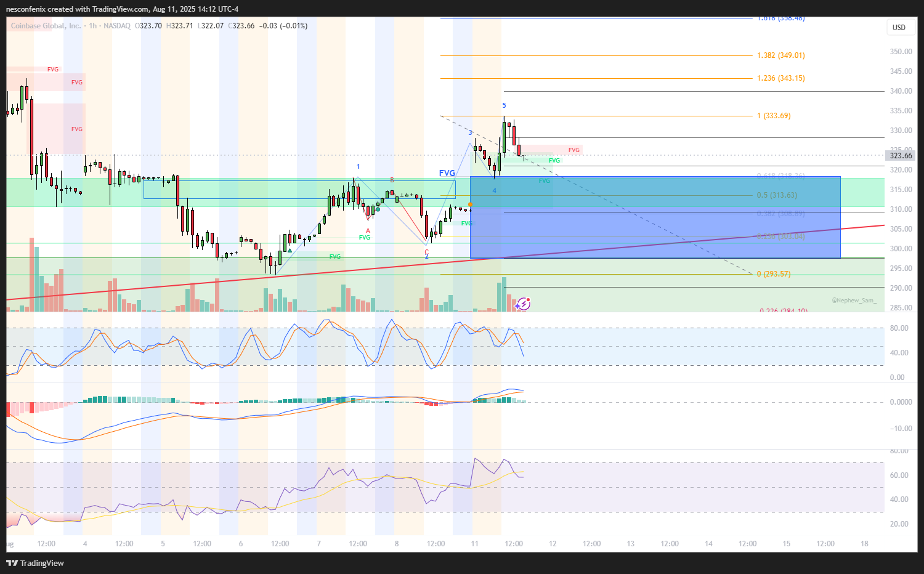The width and height of the screenshot is (924, 574).
Task: Click the Fib label 0.5 (313.63)
Action: tap(777, 195)
